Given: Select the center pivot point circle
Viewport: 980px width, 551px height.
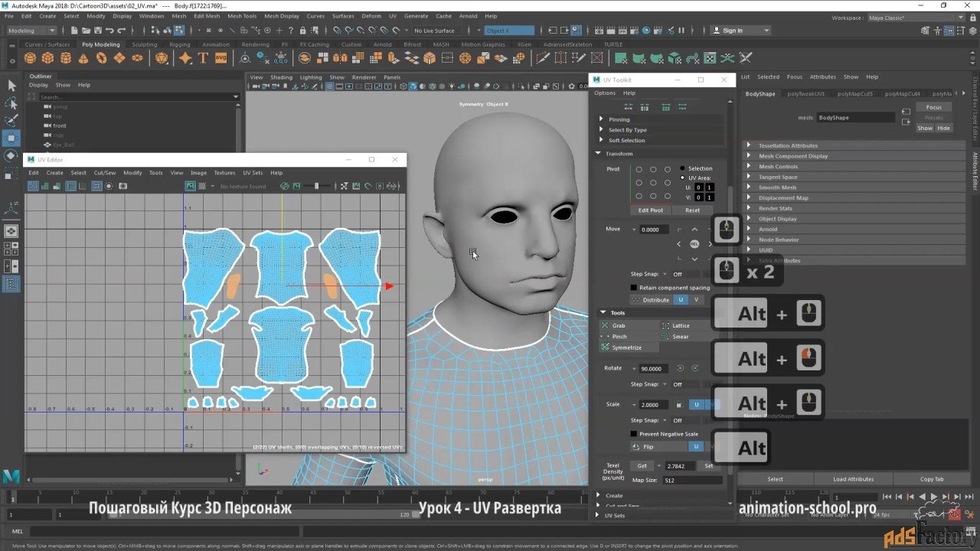Looking at the screenshot, I should click(653, 183).
